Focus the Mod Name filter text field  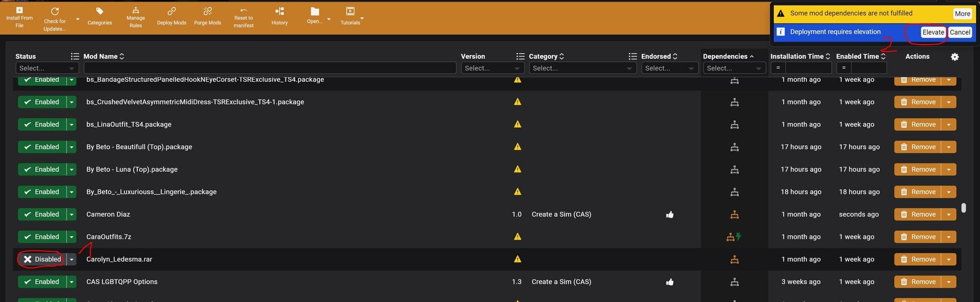tap(269, 68)
